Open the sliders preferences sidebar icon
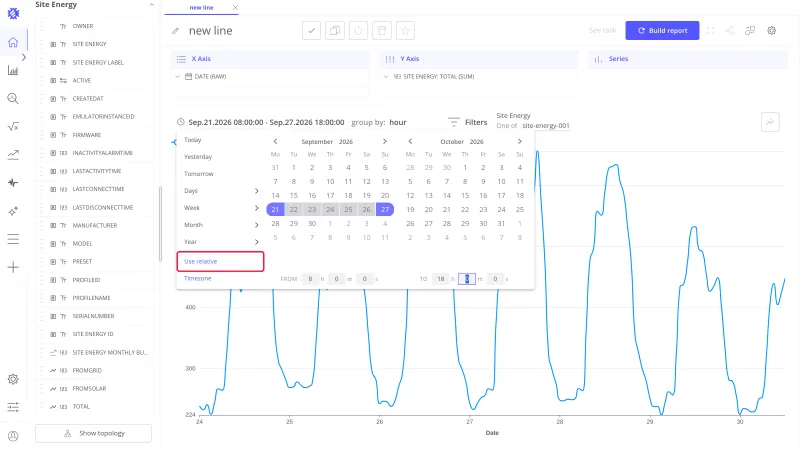800x450 pixels. point(13,407)
